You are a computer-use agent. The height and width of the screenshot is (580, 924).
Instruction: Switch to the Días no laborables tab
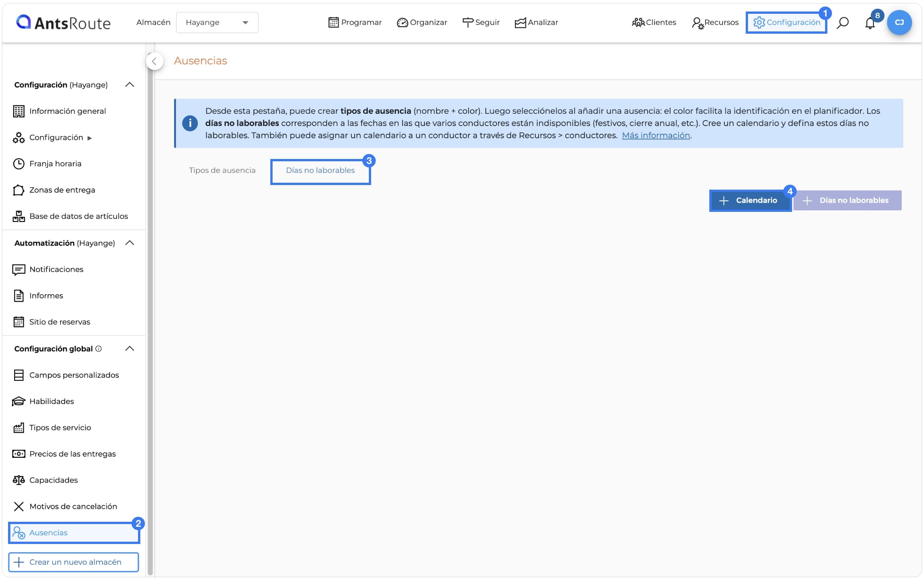pos(321,170)
